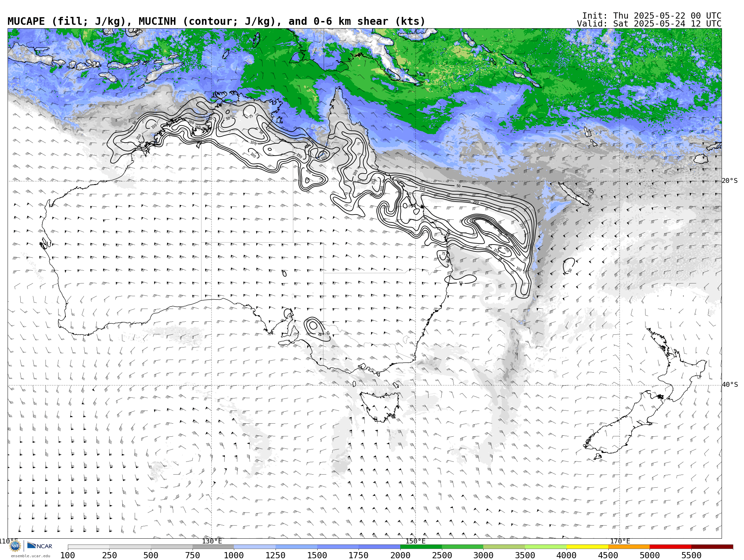Pick the 750–1000 dark gray colorbar swatch
Screen dimensions: 744x560
[213, 547]
